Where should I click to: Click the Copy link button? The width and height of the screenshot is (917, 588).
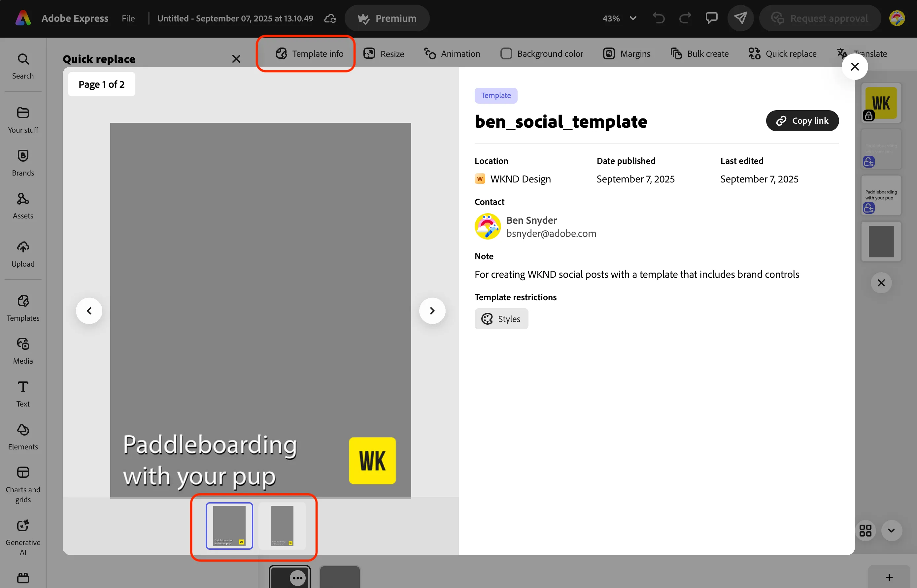coord(802,121)
